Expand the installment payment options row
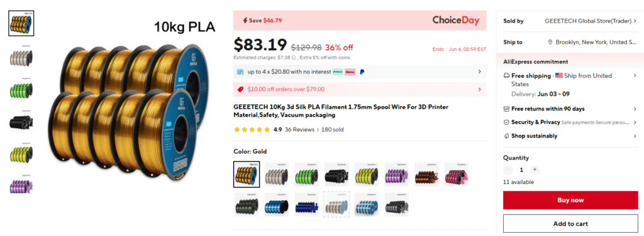 point(360,72)
